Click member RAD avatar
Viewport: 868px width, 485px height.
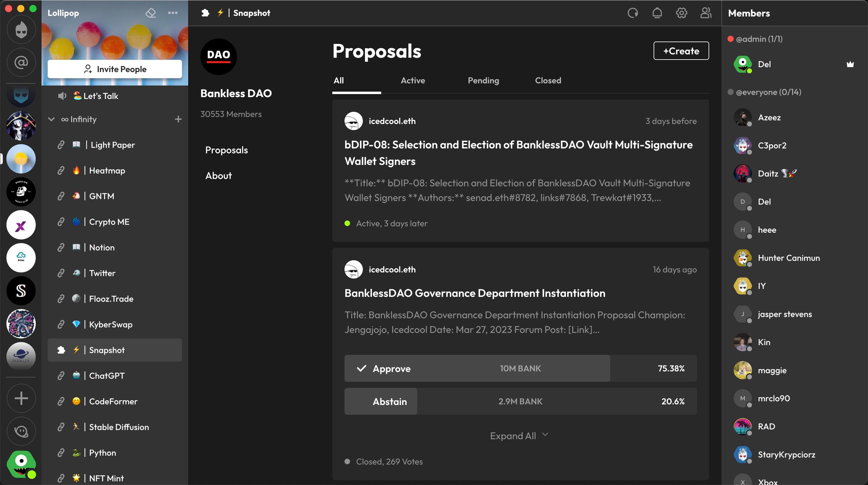[x=742, y=426]
